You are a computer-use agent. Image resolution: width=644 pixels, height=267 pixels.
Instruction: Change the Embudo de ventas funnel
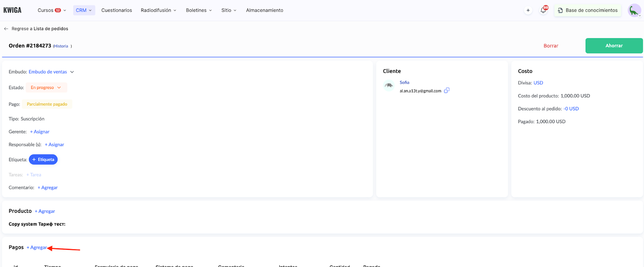point(51,72)
